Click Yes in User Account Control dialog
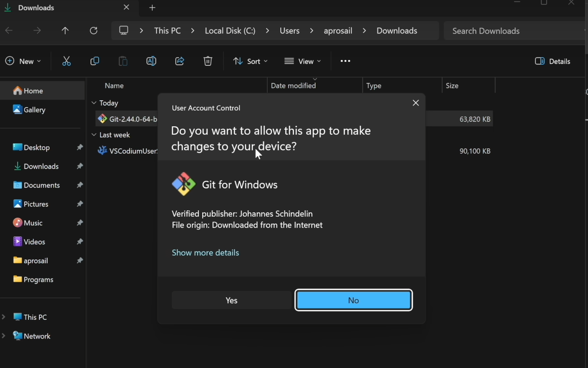Image resolution: width=588 pixels, height=368 pixels. click(231, 300)
